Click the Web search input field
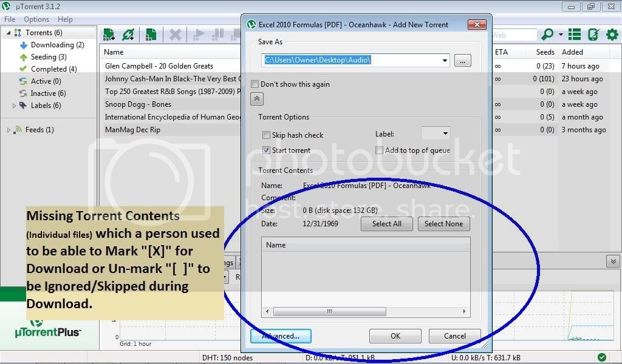 coord(514,35)
